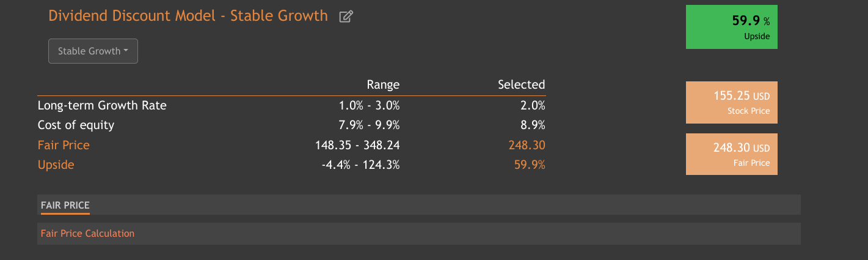Select the FAIR PRICE tab
Screen dimensions: 868x260
[65, 206]
